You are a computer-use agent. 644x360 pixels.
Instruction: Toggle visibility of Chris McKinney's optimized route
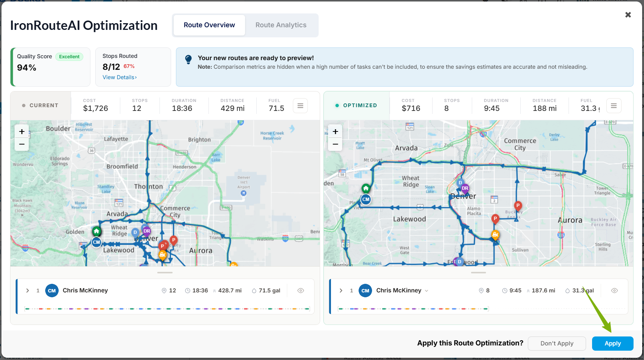pos(614,291)
